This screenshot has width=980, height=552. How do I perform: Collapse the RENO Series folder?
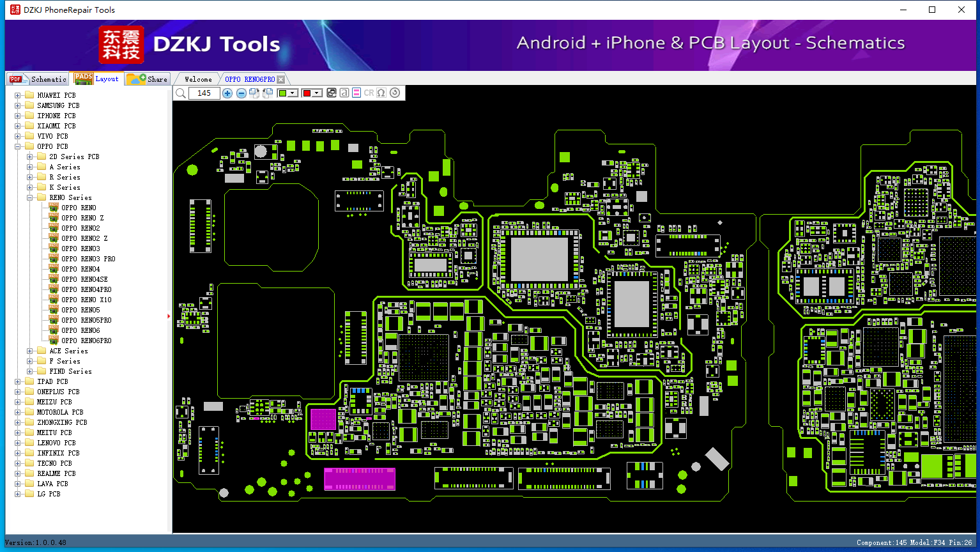coord(30,197)
